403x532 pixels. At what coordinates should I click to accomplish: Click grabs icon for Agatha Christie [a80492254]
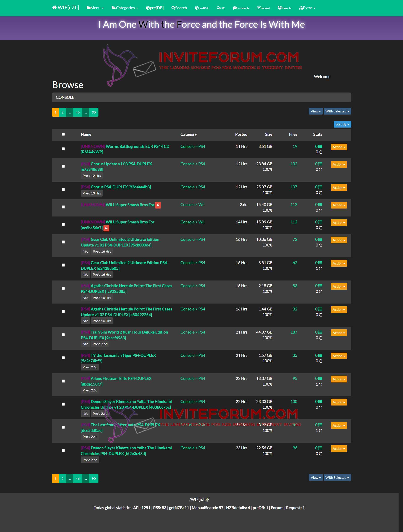(321, 315)
